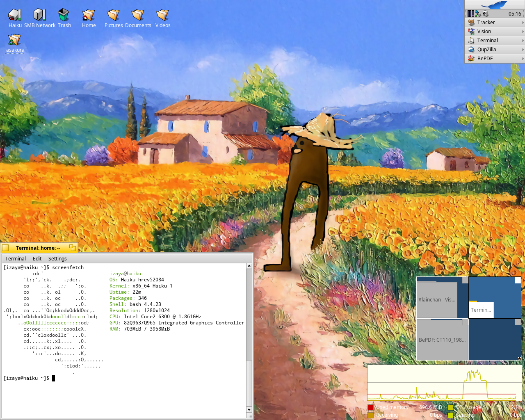
Task: Click the terminal prompt input line
Action: click(125, 378)
